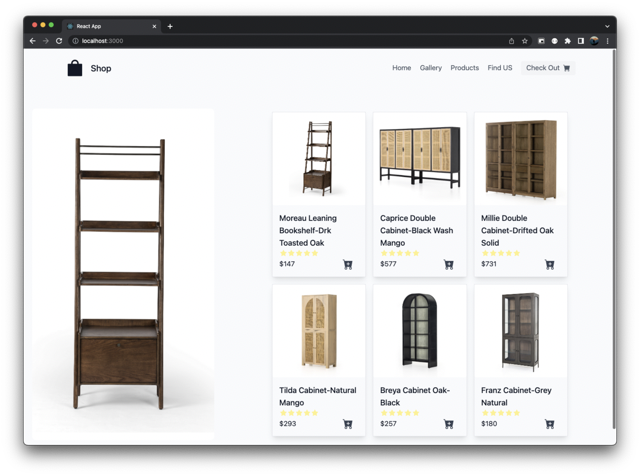Expand tab search chevron in title bar
Image resolution: width=640 pixels, height=476 pixels.
pyautogui.click(x=607, y=27)
